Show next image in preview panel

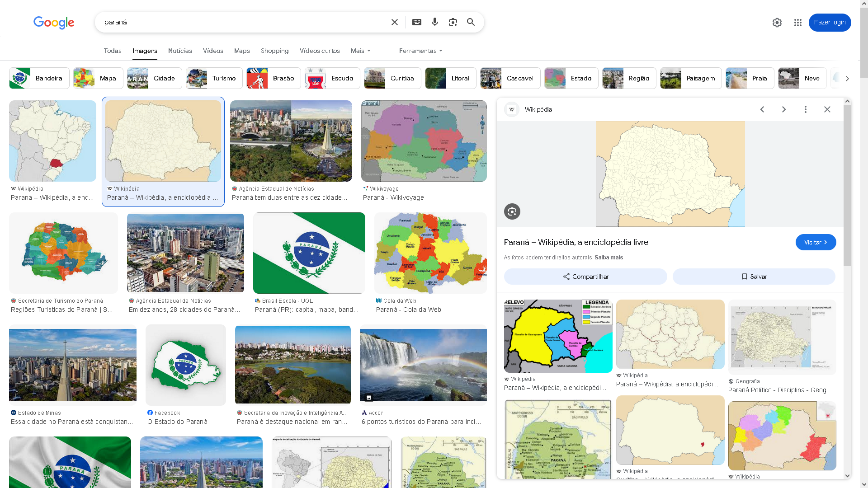coord(784,109)
